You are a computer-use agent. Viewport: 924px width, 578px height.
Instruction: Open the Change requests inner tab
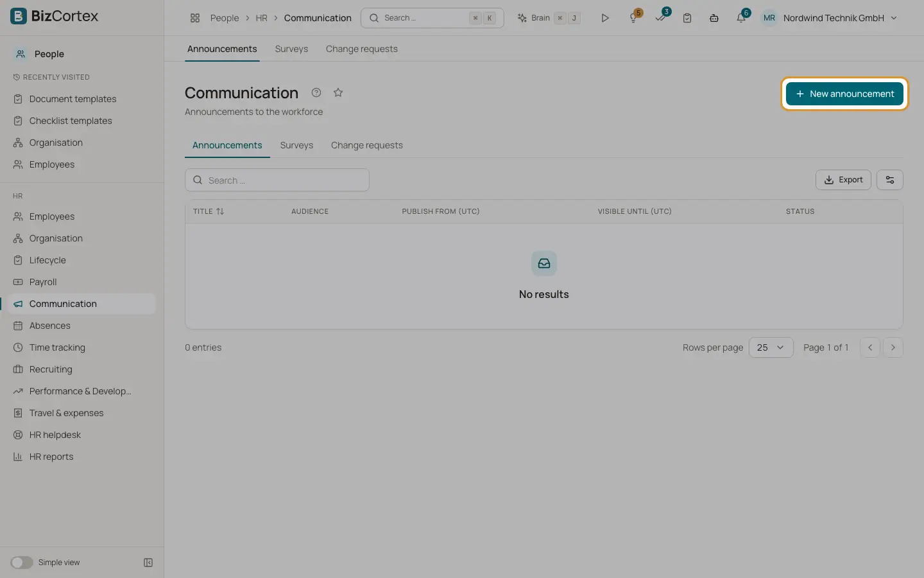tap(367, 145)
